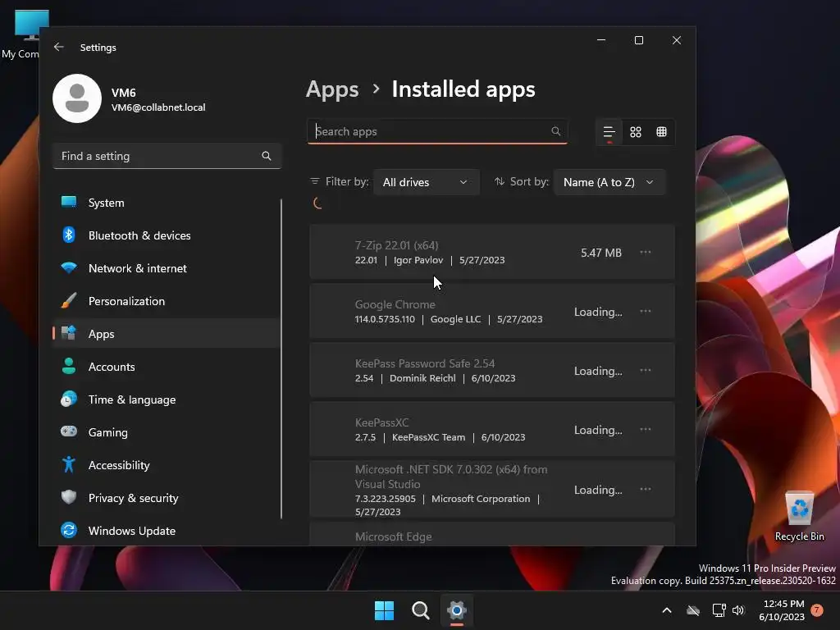Screen dimensions: 840x630
Task: Open more options for KeePass Password Safe
Action: point(646,370)
